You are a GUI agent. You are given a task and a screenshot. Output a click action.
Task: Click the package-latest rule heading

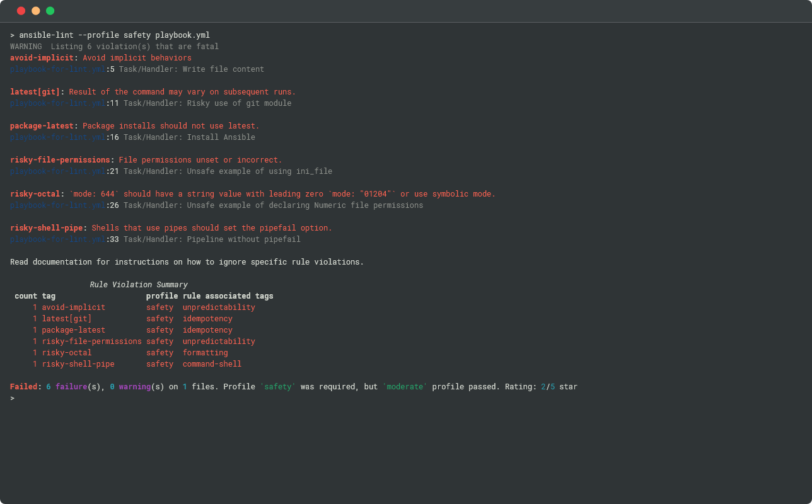pyautogui.click(x=42, y=126)
